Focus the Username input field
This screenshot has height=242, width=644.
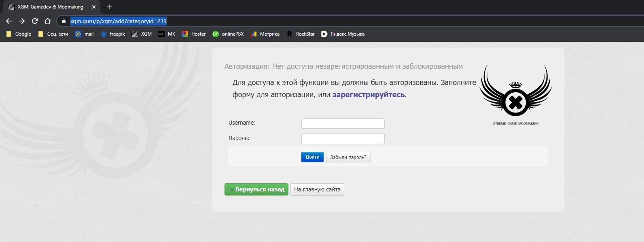pos(343,123)
